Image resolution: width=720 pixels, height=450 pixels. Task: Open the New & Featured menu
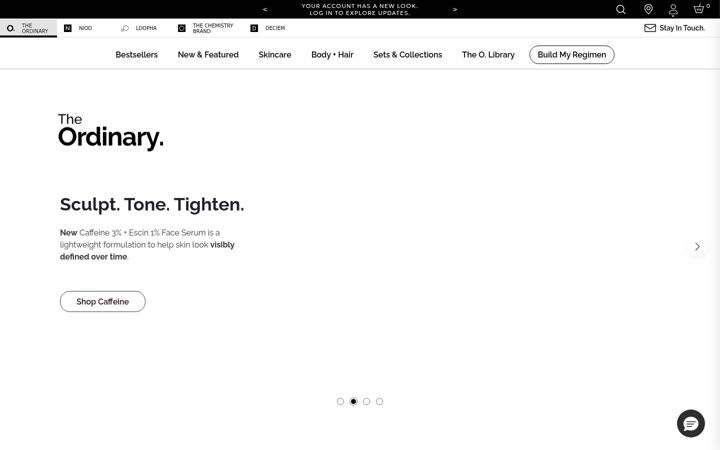pos(208,55)
